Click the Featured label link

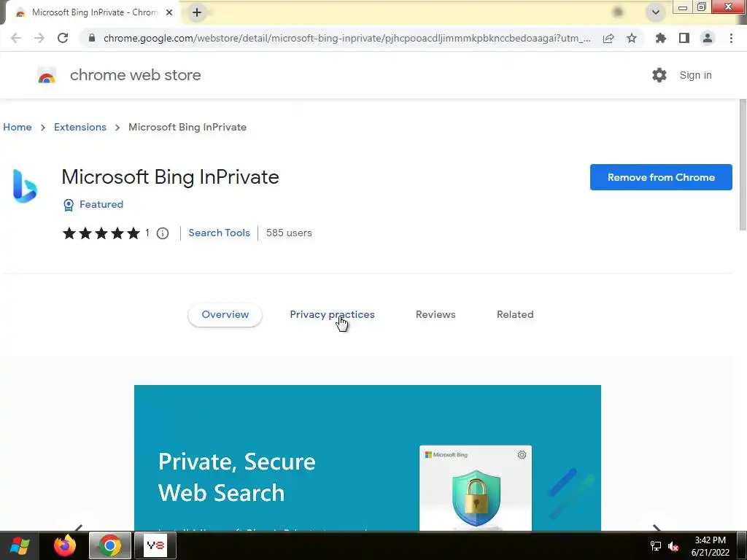(x=101, y=204)
